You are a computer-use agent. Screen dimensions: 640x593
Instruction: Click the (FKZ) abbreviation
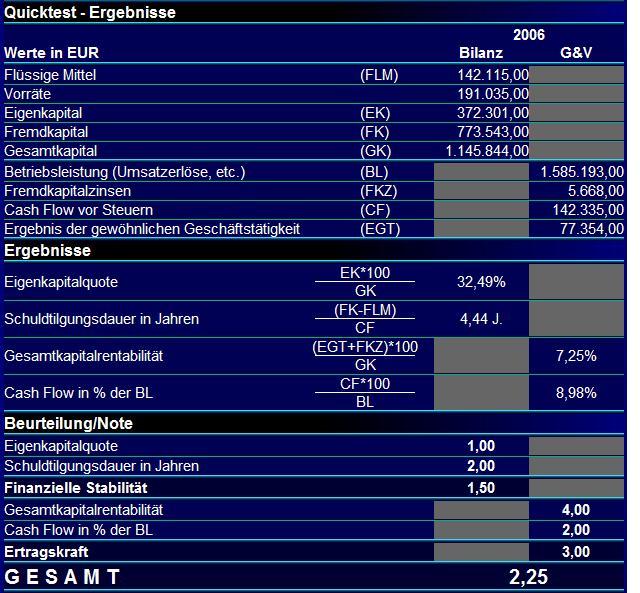378,191
